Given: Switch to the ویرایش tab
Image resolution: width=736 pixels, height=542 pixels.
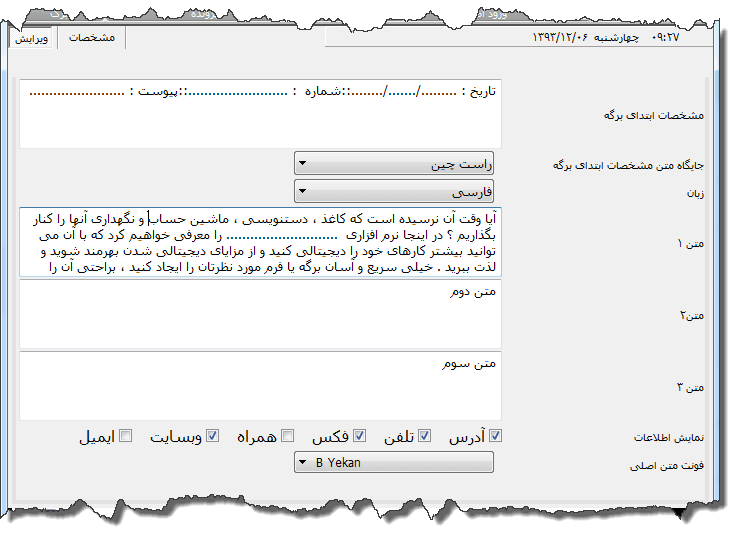Looking at the screenshot, I should 32,38.
